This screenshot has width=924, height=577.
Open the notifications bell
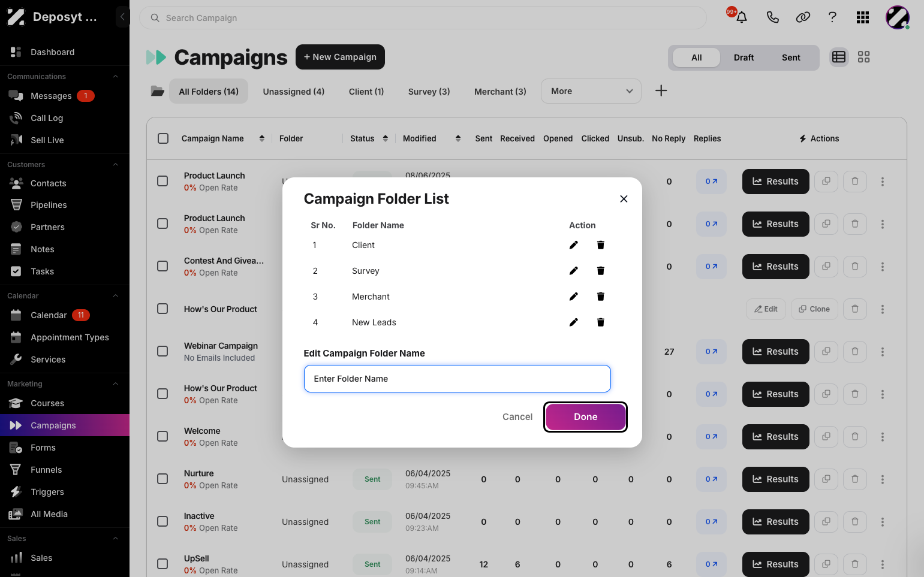tap(741, 17)
